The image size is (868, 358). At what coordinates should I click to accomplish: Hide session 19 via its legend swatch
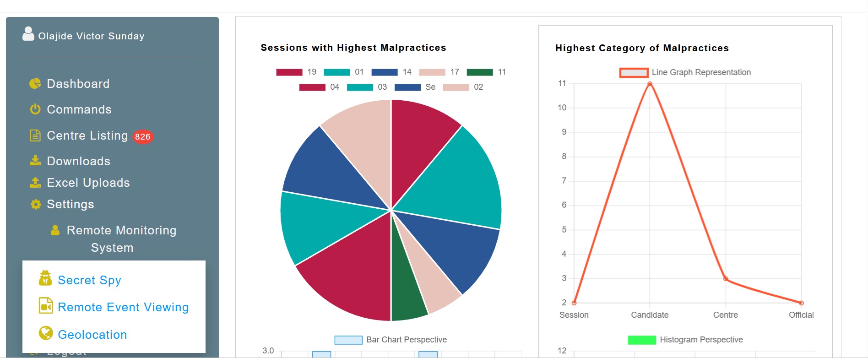pos(289,72)
